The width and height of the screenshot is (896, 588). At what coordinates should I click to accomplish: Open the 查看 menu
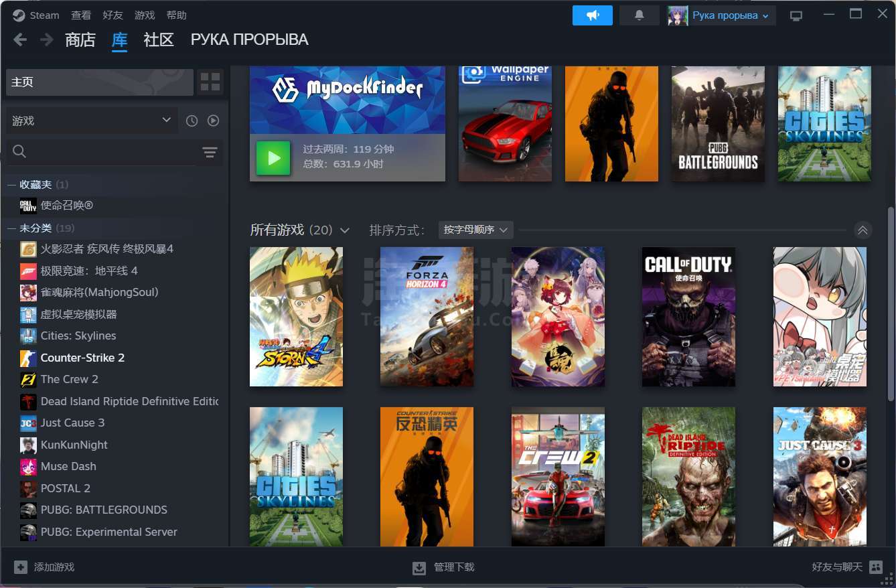tap(81, 15)
